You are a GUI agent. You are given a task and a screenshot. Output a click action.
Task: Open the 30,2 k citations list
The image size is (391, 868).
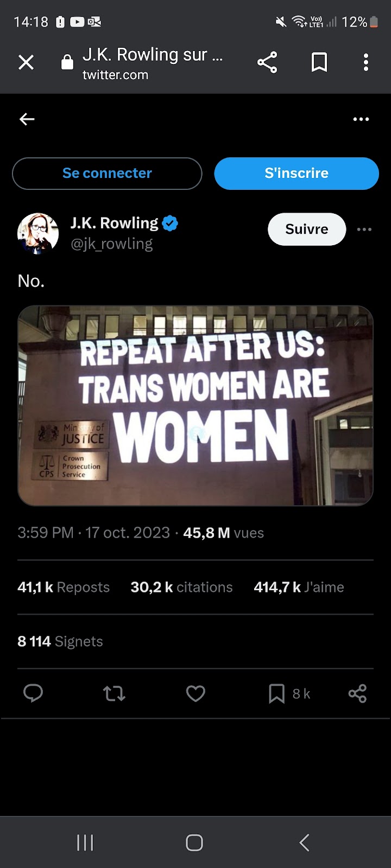coord(181,587)
